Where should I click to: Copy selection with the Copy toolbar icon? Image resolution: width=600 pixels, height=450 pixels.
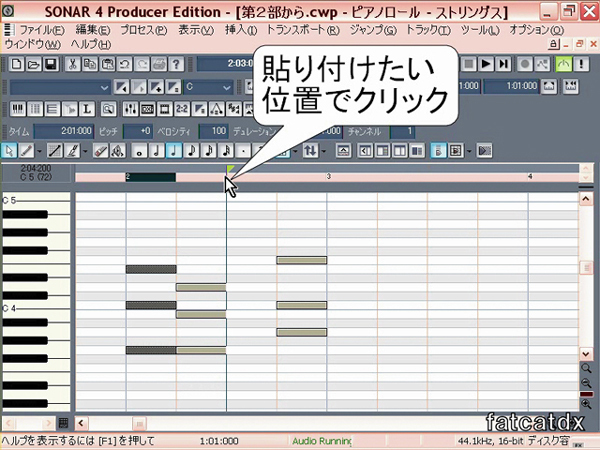90,64
